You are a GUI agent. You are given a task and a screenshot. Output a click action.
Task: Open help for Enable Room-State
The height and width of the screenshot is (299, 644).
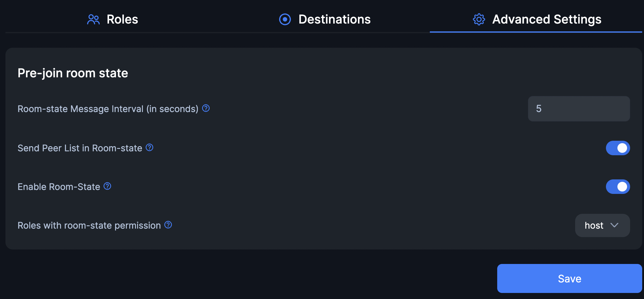(107, 186)
